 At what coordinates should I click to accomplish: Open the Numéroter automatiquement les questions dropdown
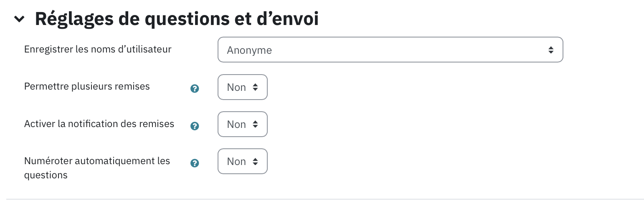click(x=243, y=161)
